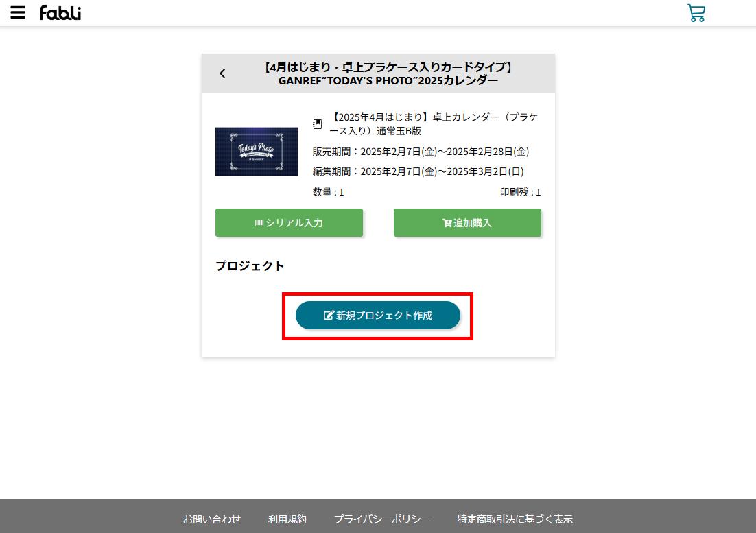Click the book icon beside product name
This screenshot has width=756, height=533.
click(318, 124)
